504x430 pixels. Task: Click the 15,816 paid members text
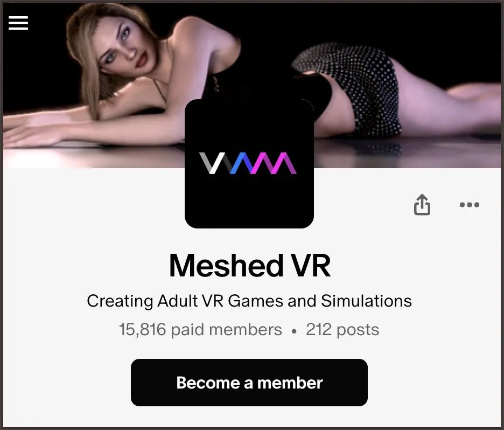coord(200,329)
